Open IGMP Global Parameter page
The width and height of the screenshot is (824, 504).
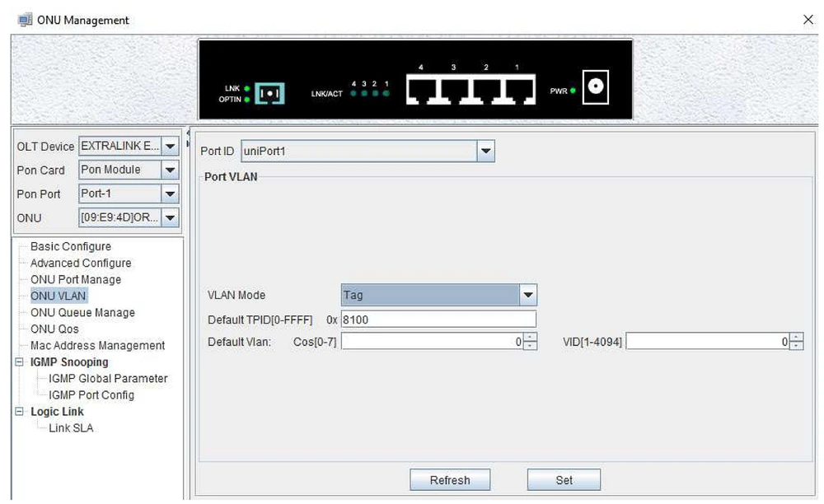point(108,379)
